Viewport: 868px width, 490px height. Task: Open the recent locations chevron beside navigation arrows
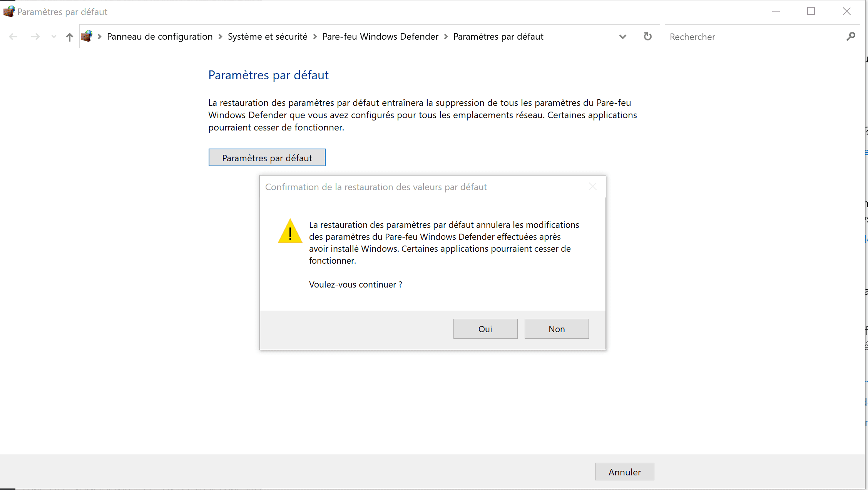[x=54, y=36]
